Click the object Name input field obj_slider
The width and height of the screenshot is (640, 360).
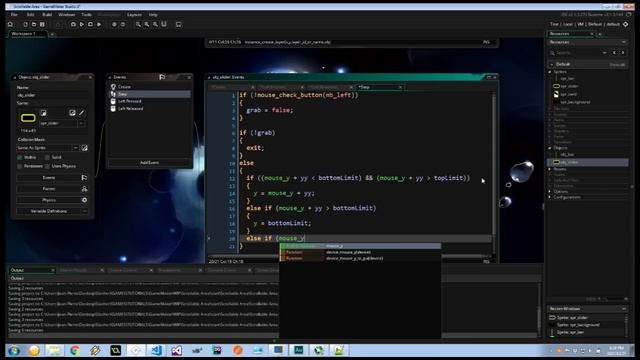click(x=52, y=95)
